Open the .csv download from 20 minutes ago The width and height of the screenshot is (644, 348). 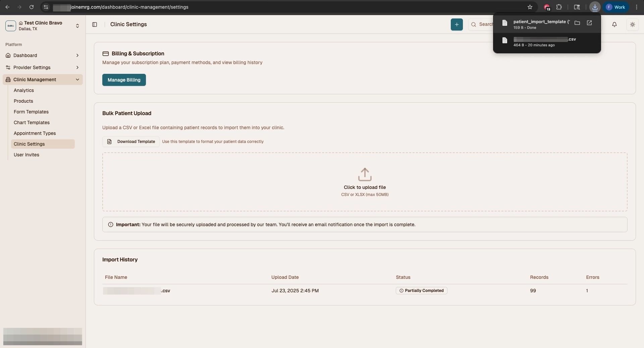(547, 42)
